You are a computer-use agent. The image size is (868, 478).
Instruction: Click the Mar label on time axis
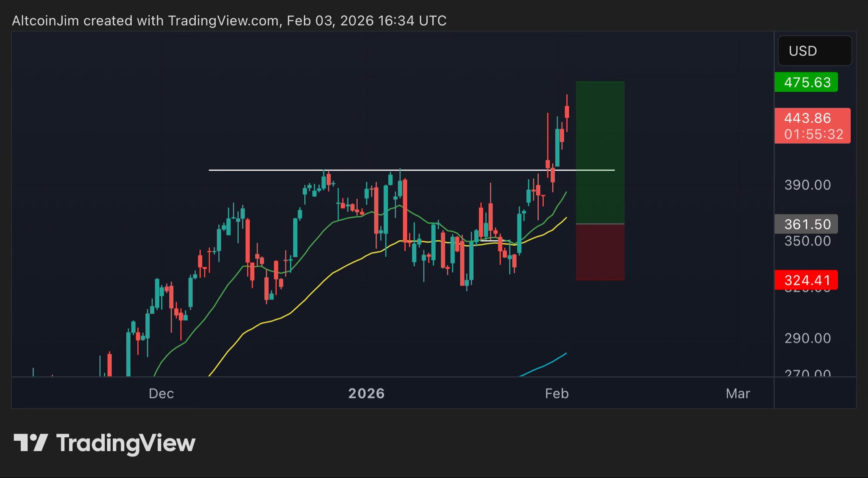click(x=737, y=394)
